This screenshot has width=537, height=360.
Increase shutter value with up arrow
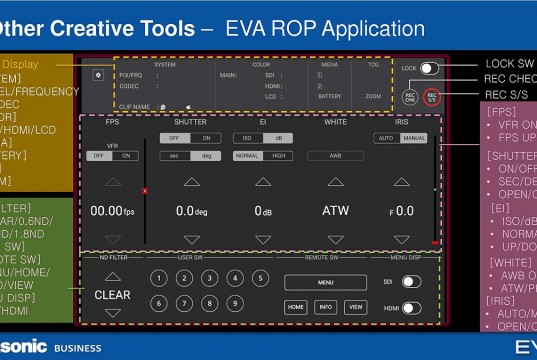(x=192, y=182)
